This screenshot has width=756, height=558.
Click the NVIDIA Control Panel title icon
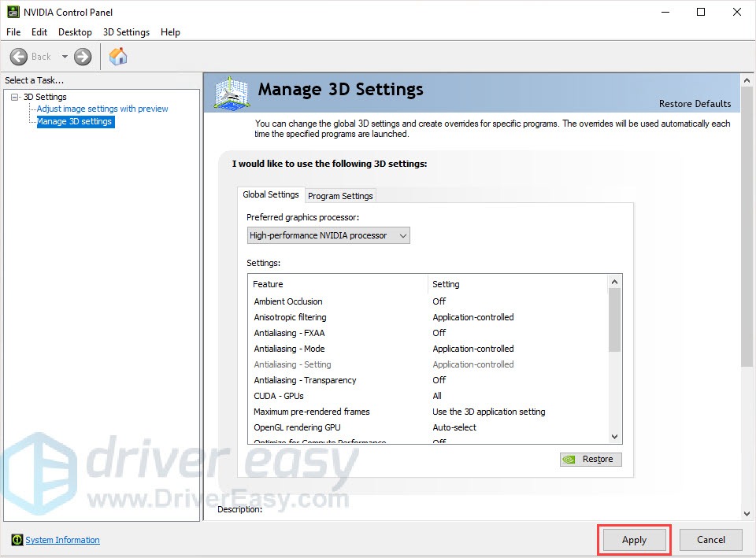coord(13,12)
